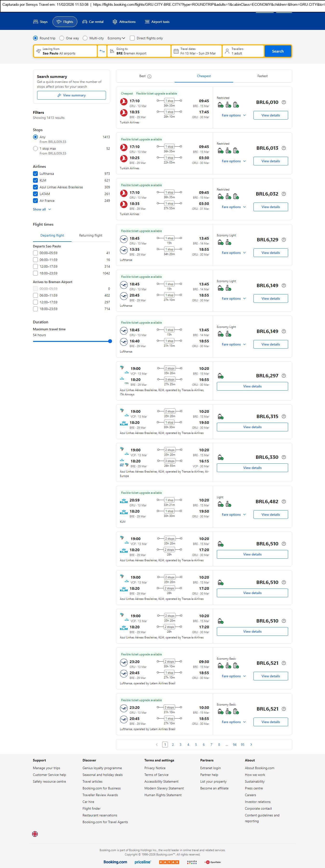
Task: Expand the Show all airlines list
Action: pyautogui.click(x=42, y=209)
